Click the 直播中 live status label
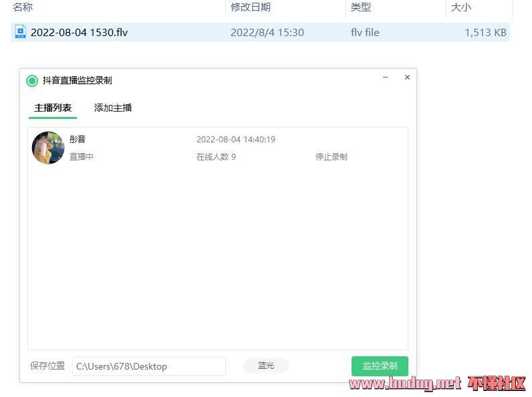Screen dimensions: 532x397 click(82, 157)
